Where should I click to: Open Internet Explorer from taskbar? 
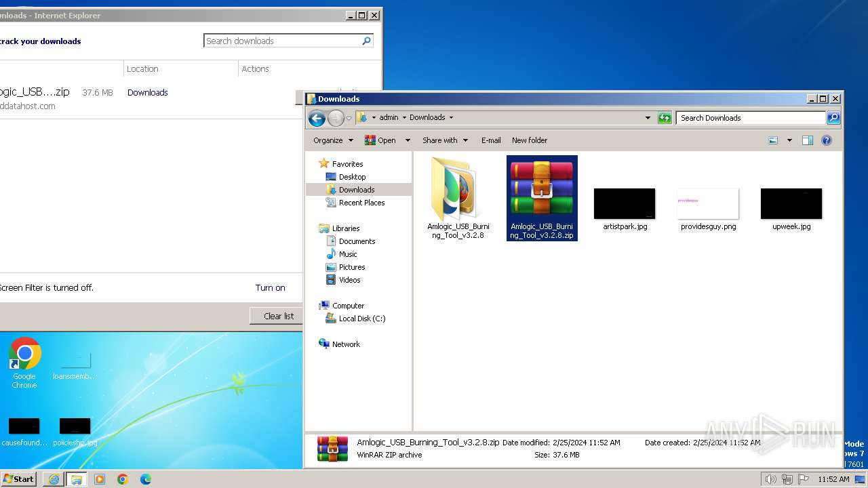[x=54, y=479]
